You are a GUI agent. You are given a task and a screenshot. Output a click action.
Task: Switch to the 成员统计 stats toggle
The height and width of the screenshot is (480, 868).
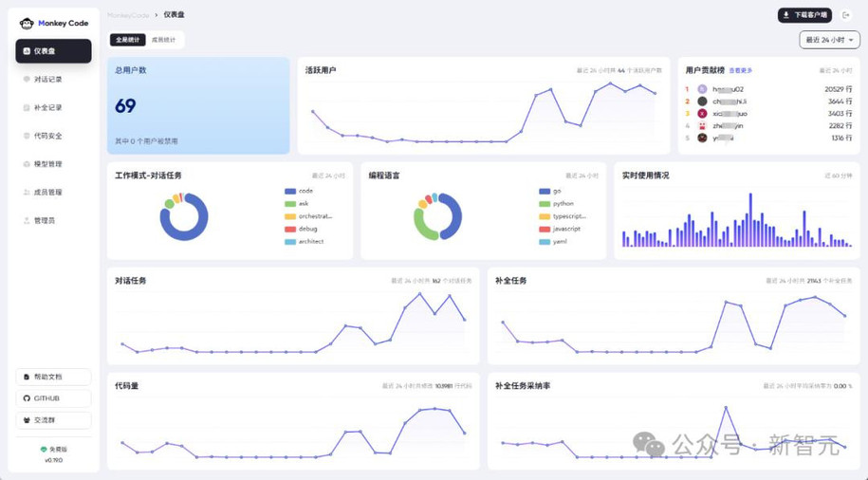pos(163,40)
